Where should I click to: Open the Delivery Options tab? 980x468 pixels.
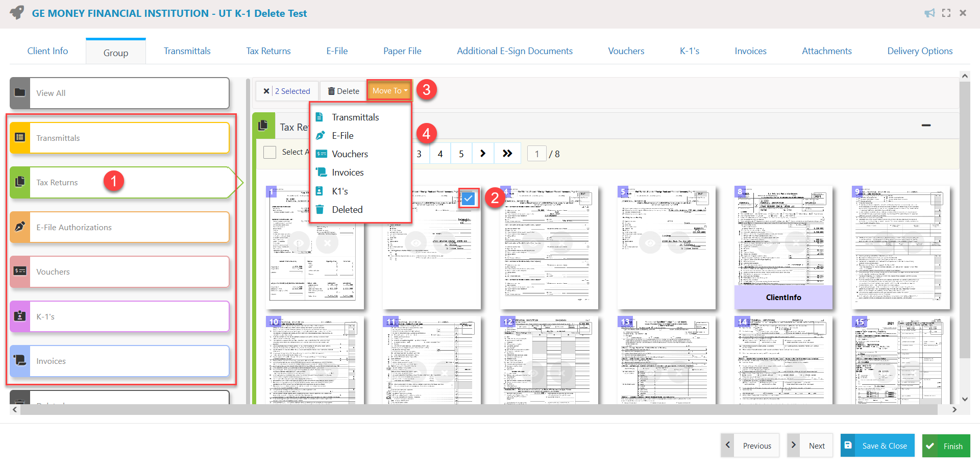pyautogui.click(x=920, y=51)
